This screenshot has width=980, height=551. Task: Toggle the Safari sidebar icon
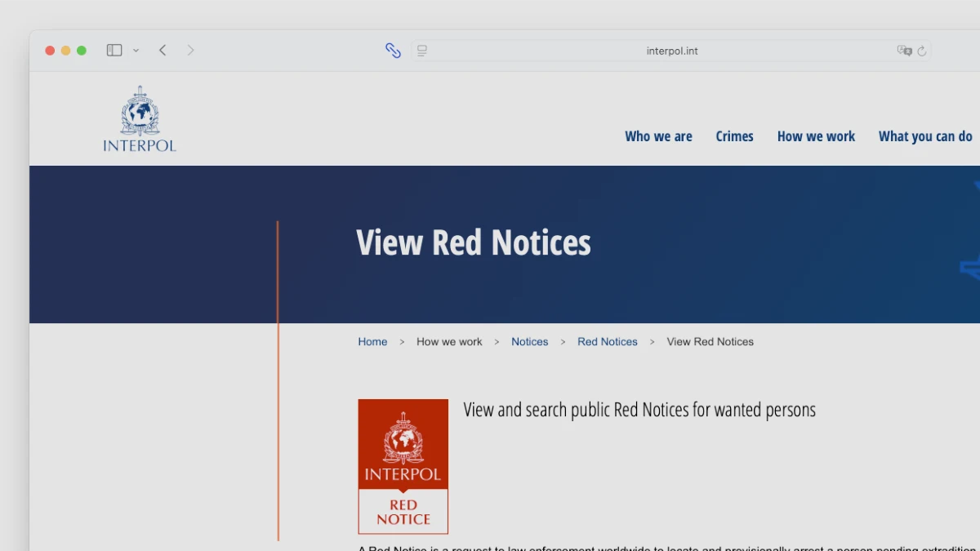pyautogui.click(x=114, y=51)
